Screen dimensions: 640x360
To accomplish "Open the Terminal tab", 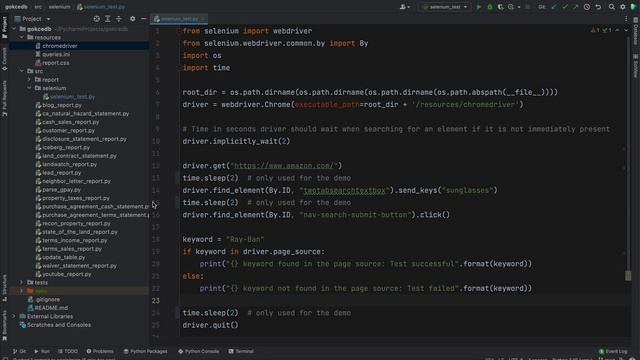I will coord(241,351).
